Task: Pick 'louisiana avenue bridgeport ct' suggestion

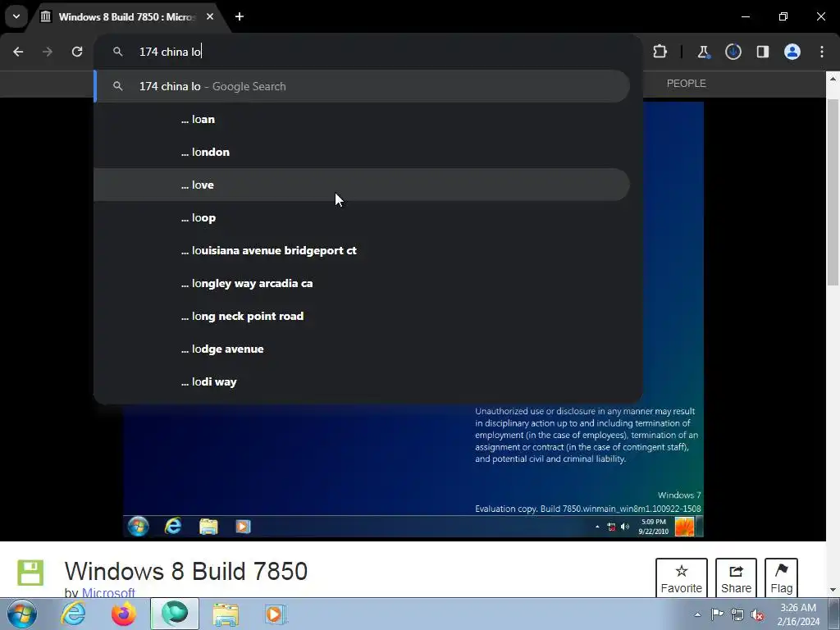Action: pyautogui.click(x=362, y=250)
